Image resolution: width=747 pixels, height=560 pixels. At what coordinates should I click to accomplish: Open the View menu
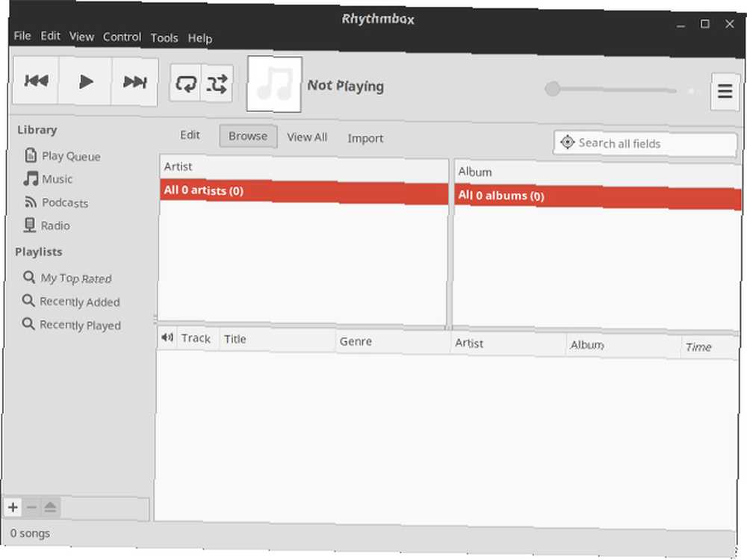click(x=81, y=37)
